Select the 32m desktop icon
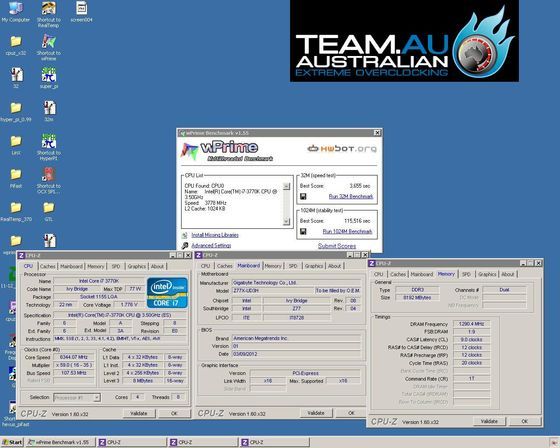 49,111
